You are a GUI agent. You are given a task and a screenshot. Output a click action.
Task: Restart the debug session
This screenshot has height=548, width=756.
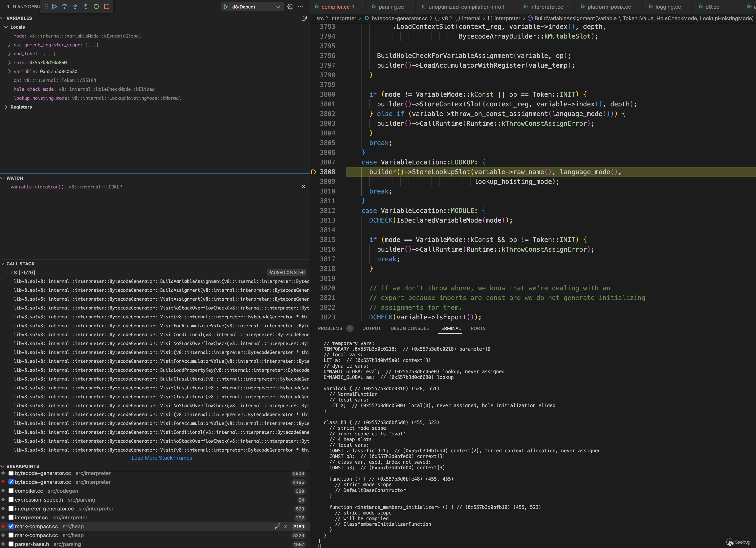point(96,6)
